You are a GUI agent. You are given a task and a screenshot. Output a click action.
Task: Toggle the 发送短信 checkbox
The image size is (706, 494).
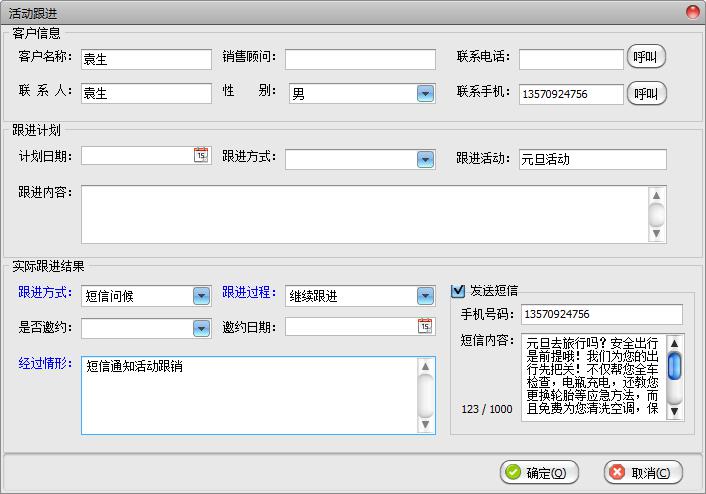459,291
